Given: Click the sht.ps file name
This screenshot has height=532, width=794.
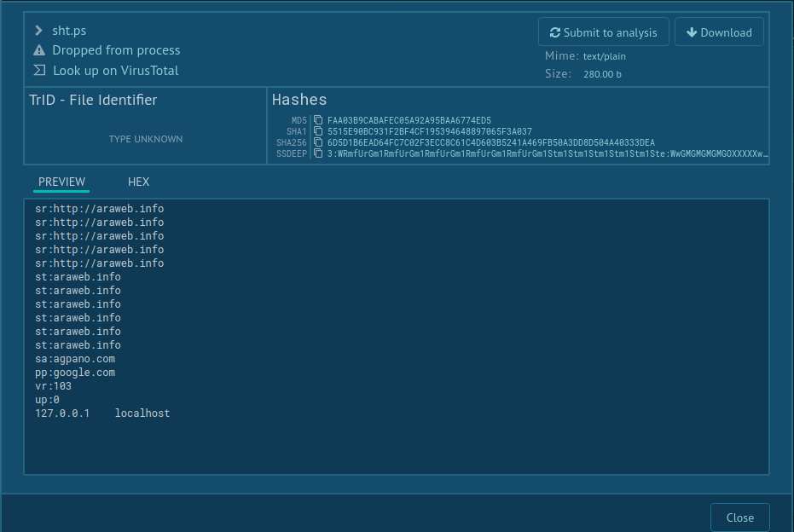Looking at the screenshot, I should tap(69, 31).
